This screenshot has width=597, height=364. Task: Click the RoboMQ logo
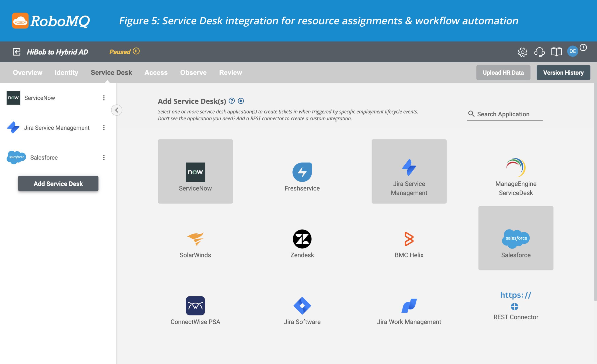51,21
